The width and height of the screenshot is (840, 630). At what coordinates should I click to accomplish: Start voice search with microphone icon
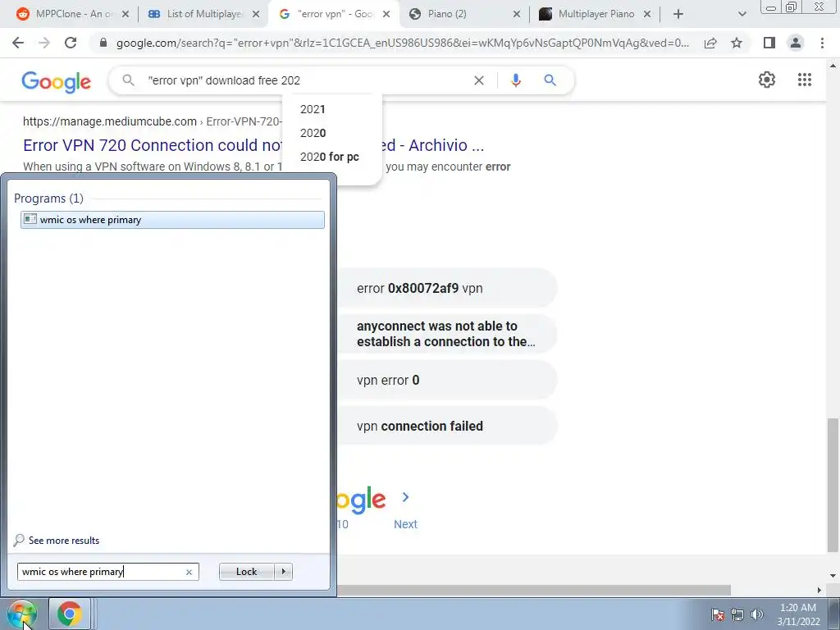515,80
